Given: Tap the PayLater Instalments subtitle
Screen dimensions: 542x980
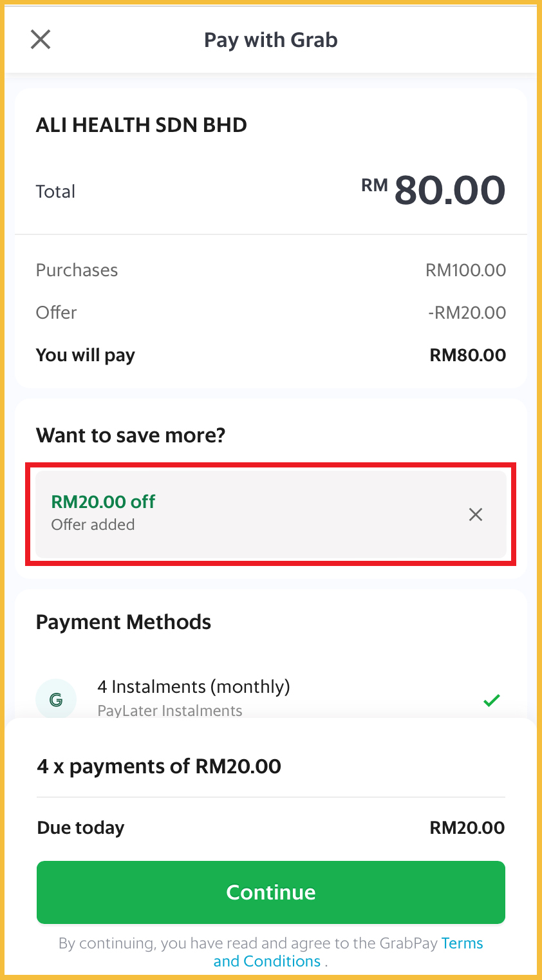Looking at the screenshot, I should (170, 711).
